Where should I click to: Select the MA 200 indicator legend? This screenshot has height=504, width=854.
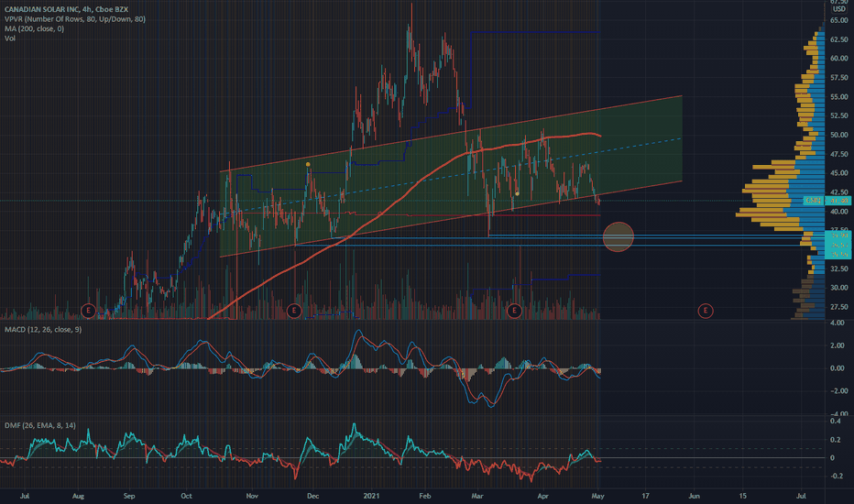click(x=34, y=29)
